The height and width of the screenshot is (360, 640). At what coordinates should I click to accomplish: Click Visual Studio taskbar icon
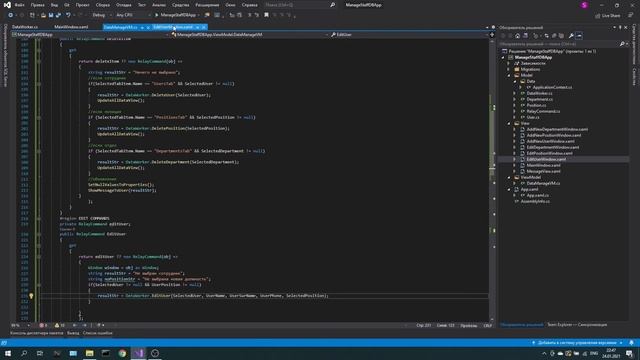pos(138,353)
